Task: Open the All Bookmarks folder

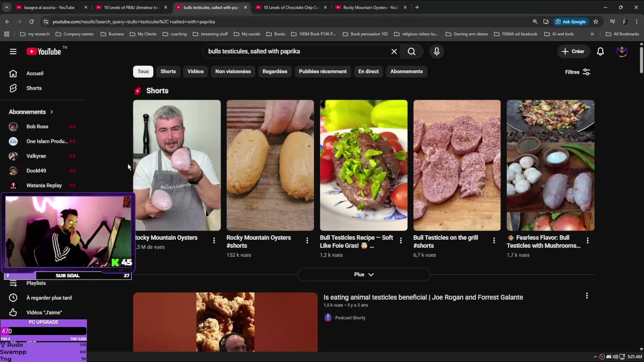Action: [x=622, y=34]
